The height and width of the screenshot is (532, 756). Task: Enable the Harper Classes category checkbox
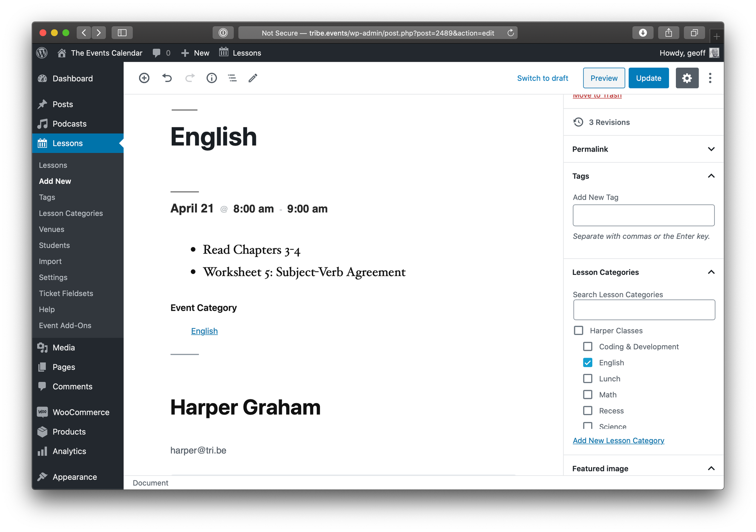click(579, 330)
